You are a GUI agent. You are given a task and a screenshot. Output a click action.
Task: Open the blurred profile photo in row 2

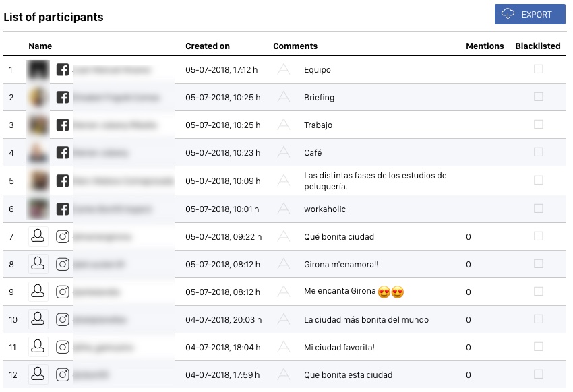point(38,97)
